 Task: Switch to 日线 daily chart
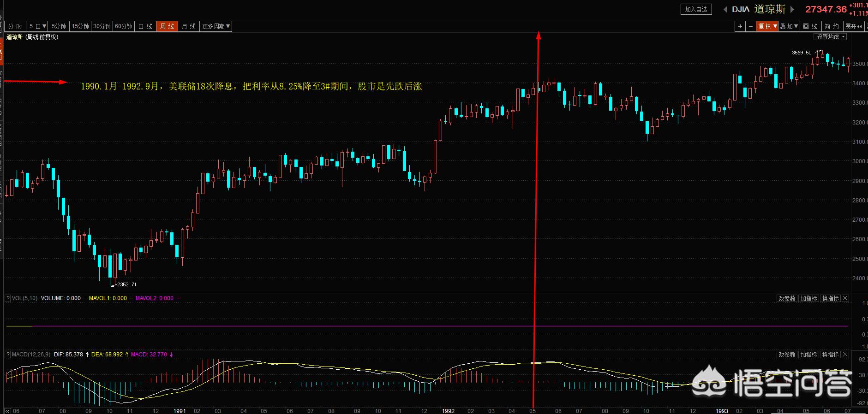[145, 27]
